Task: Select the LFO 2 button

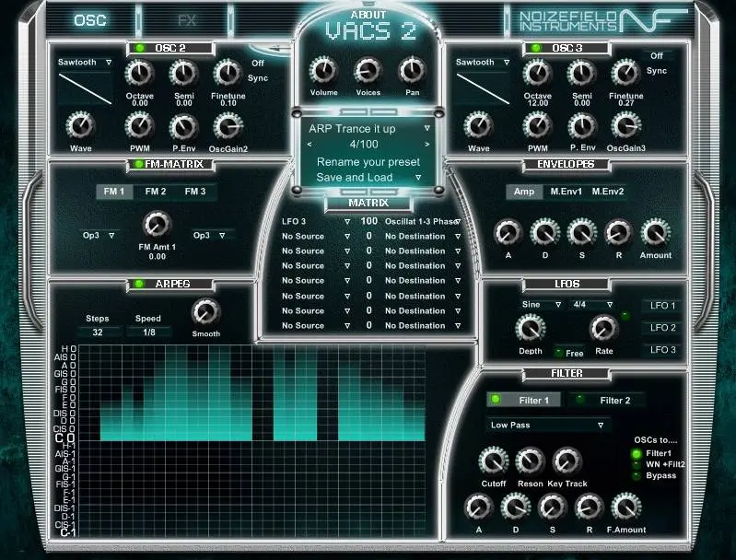Action: pos(662,328)
